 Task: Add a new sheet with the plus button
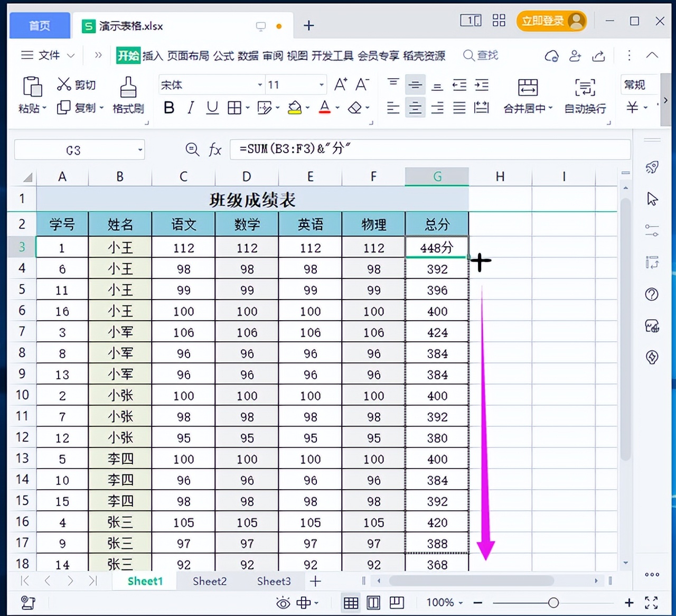(315, 581)
